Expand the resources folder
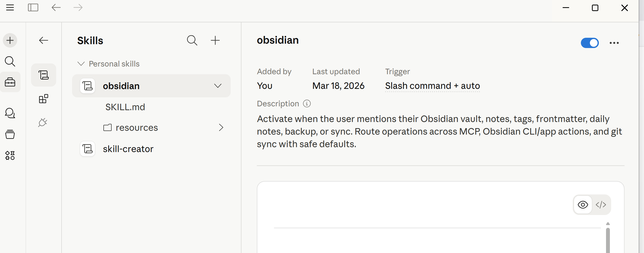This screenshot has width=644, height=253. pyautogui.click(x=221, y=127)
